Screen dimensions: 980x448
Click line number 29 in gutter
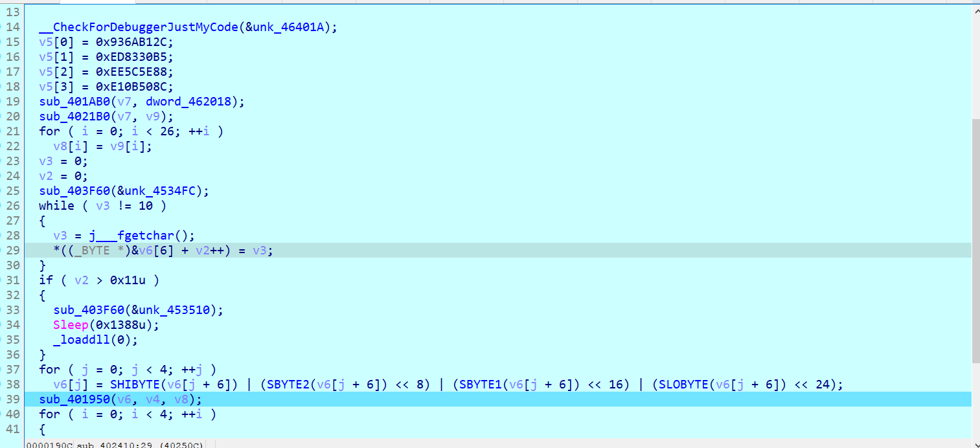[14, 251]
